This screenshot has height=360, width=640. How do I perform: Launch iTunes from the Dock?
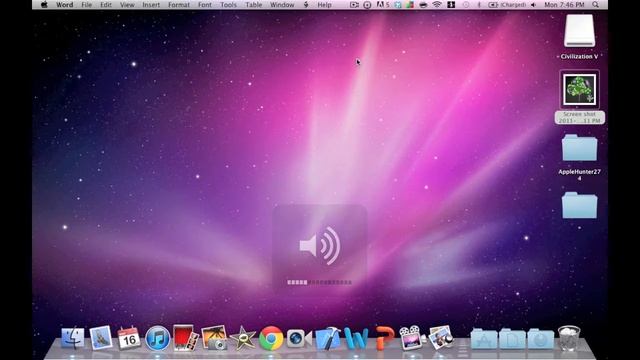(x=158, y=338)
